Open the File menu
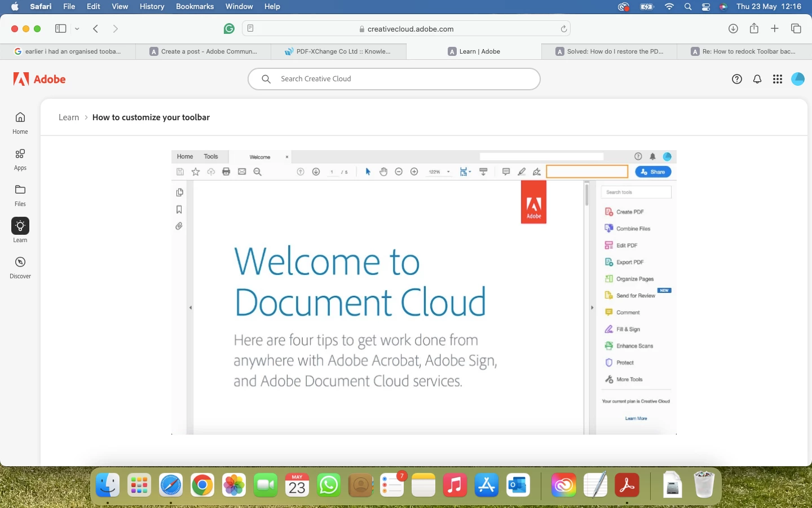Viewport: 812px width, 508px height. 69,6
